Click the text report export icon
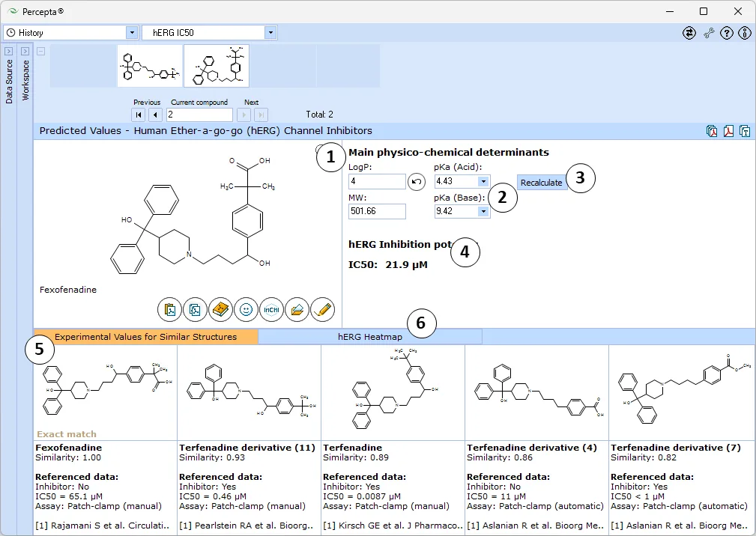756x536 pixels. click(745, 131)
